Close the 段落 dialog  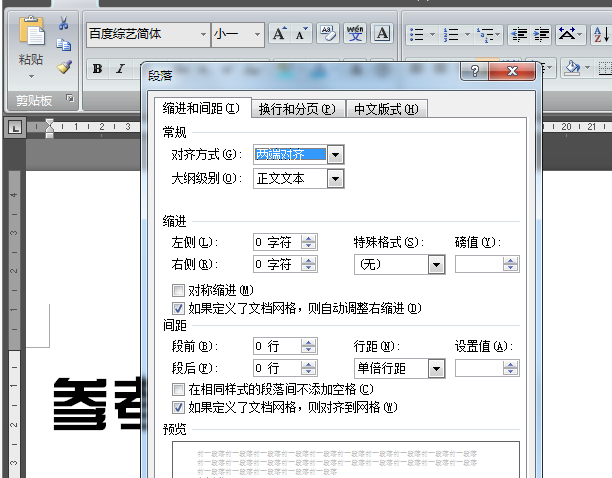point(512,71)
